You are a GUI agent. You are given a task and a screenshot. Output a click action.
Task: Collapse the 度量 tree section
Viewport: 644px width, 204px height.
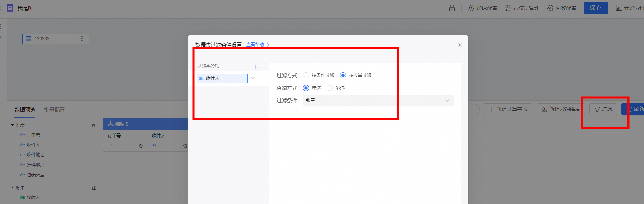pos(12,188)
